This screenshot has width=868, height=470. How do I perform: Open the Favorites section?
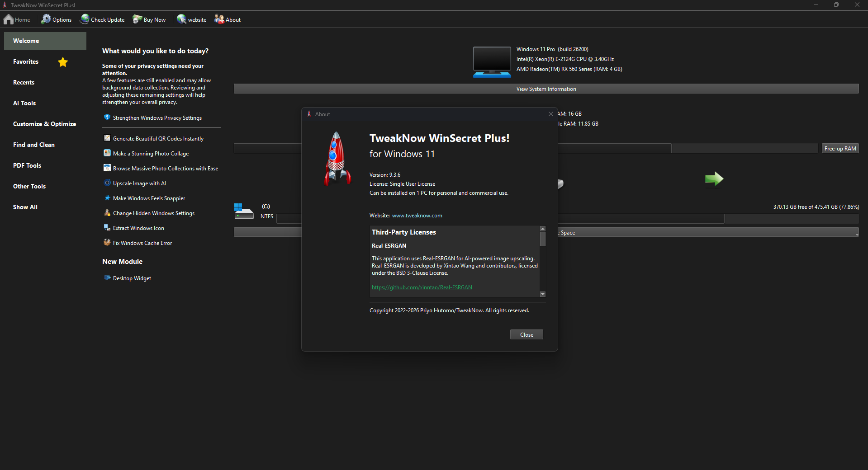26,62
